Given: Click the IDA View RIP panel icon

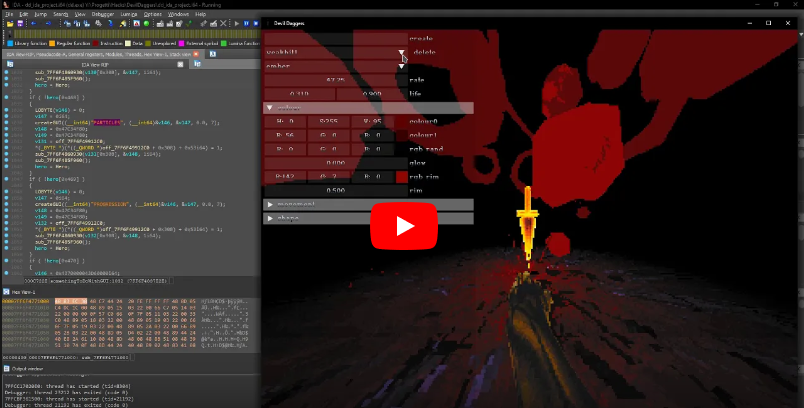Looking at the screenshot, I should 10,64.
